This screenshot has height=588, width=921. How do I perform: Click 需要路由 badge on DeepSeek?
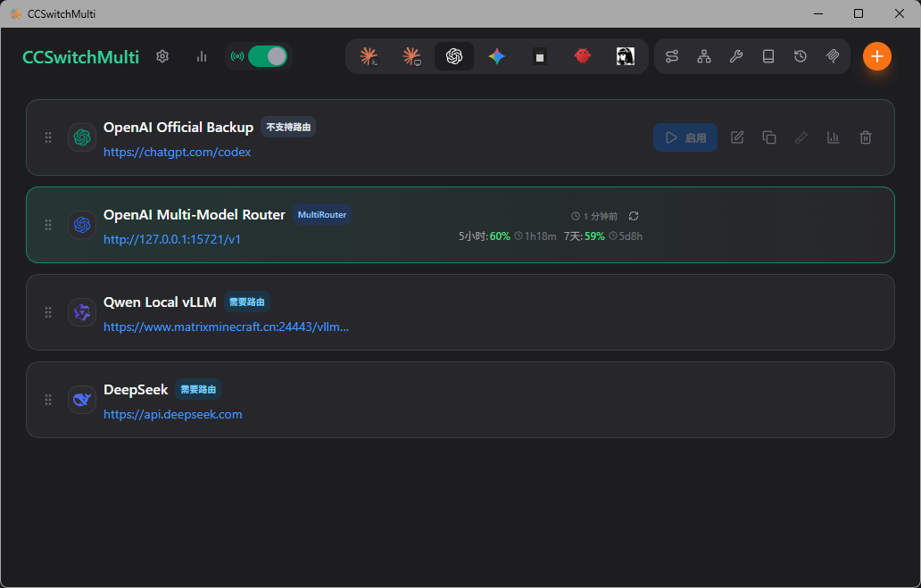point(198,389)
